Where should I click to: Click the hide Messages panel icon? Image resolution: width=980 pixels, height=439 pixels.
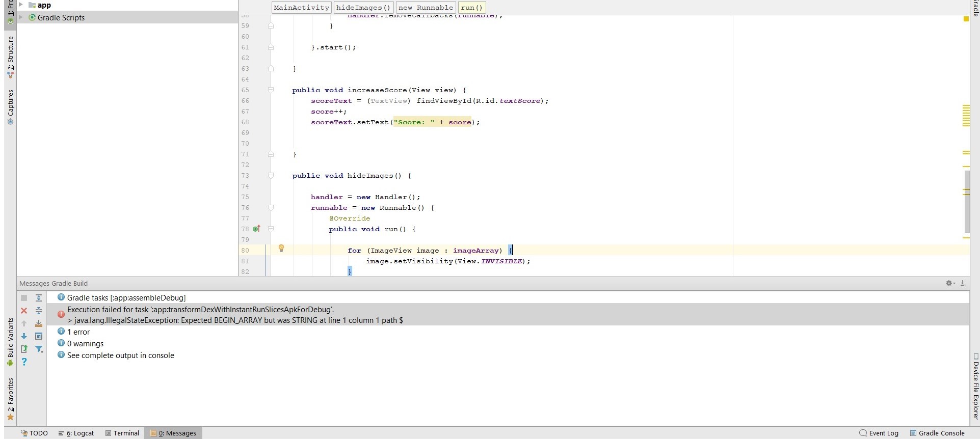point(963,283)
